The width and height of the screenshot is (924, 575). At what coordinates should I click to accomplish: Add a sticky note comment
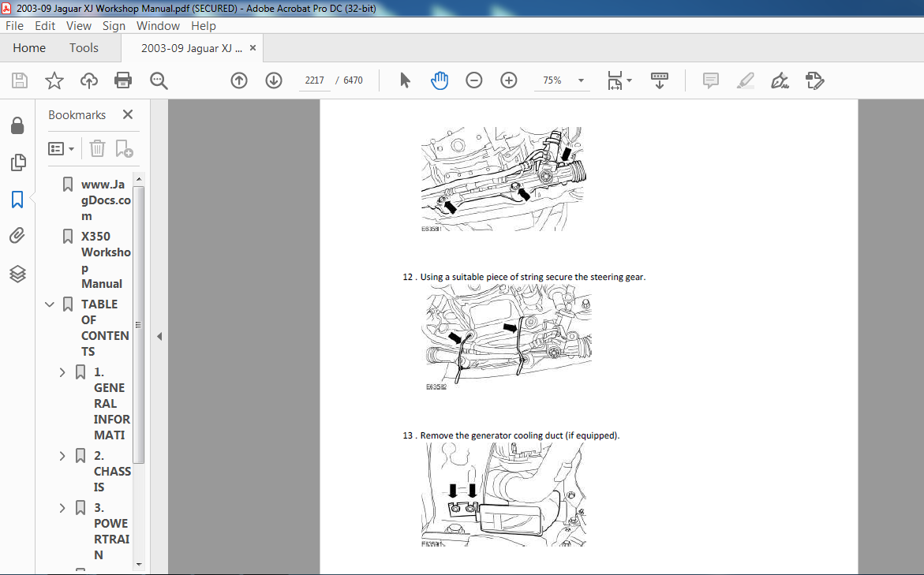pyautogui.click(x=711, y=80)
